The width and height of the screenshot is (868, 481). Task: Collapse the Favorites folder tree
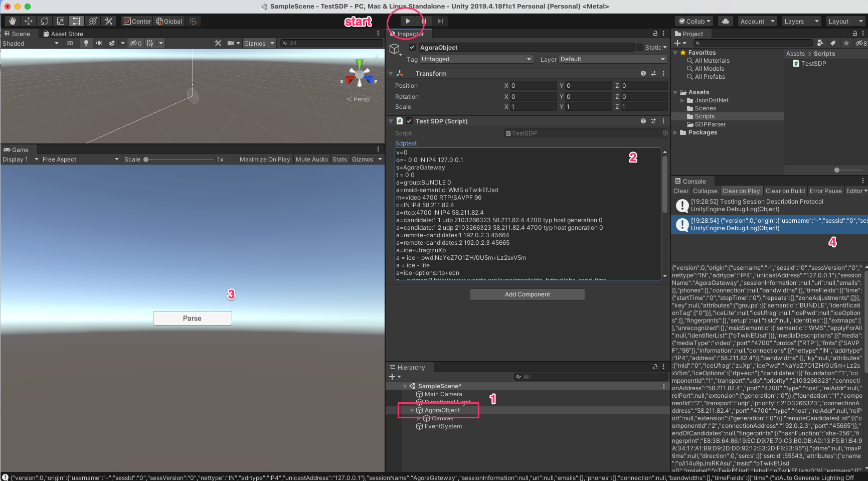pyautogui.click(x=675, y=53)
